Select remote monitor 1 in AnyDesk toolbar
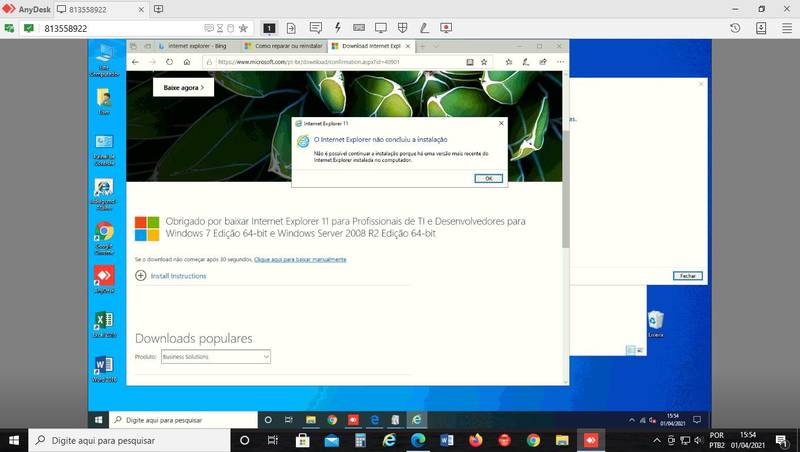 click(269, 28)
